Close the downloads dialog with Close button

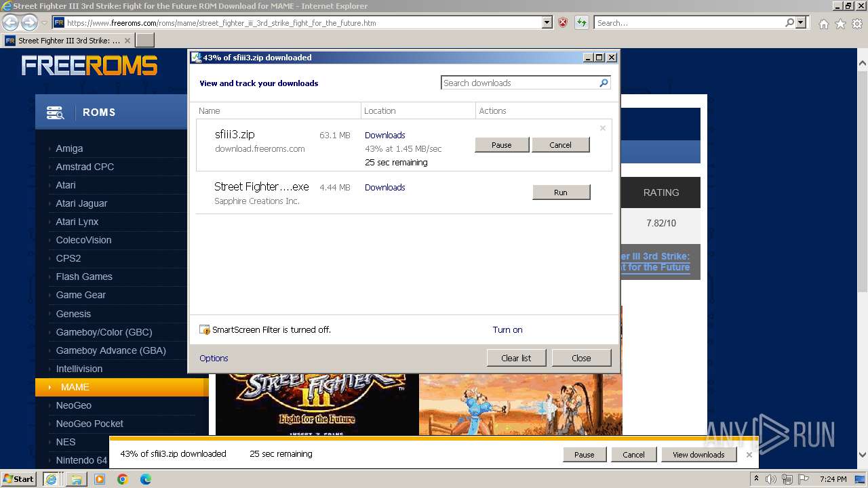click(x=581, y=358)
